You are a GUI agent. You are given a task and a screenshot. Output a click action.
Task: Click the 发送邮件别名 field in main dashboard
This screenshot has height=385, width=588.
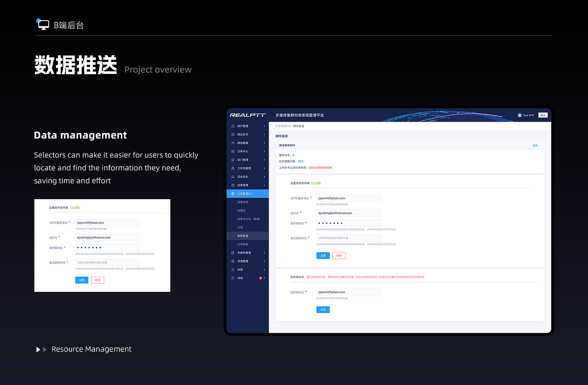click(x=349, y=238)
